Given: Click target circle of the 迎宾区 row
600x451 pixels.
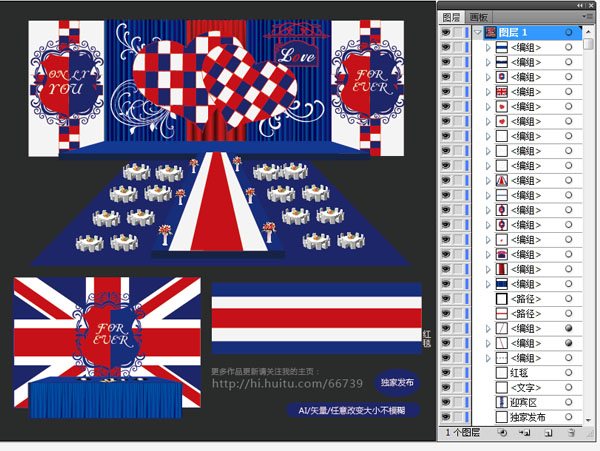Looking at the screenshot, I should pos(569,402).
